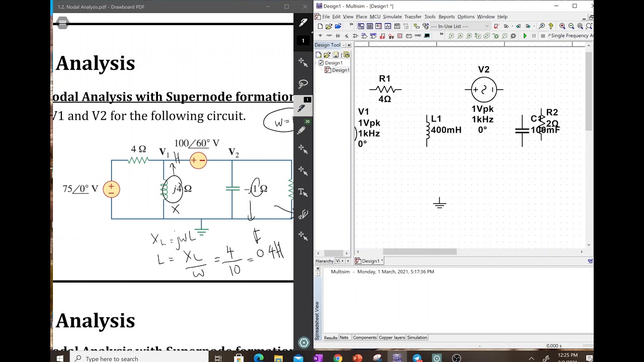The height and width of the screenshot is (362, 644).
Task: Pick the highlighter marker tool in Drawboard sidebar
Action: coord(302,130)
